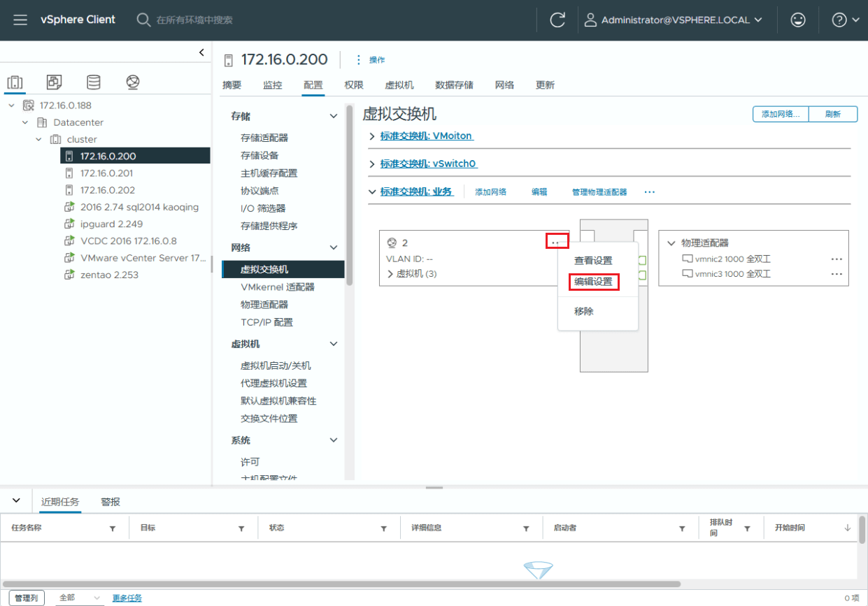Collapse the 网络 configuration section
868x606 pixels.
[x=334, y=247]
